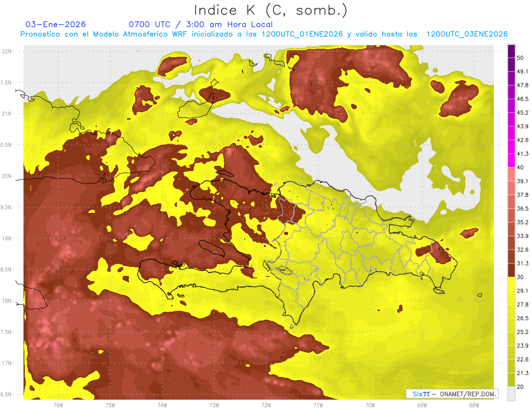Pick the 26.5 color scale value
This screenshot has height=411, width=532.
523,318
